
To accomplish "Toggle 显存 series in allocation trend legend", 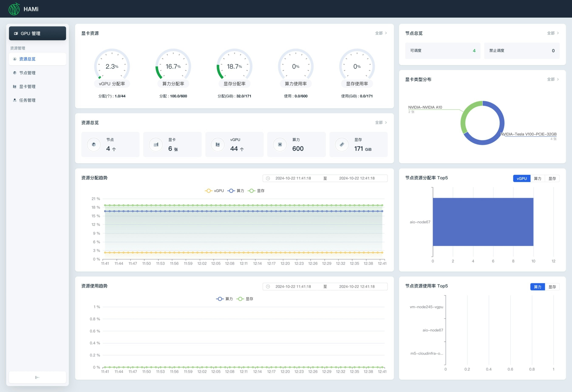I will tap(256, 191).
